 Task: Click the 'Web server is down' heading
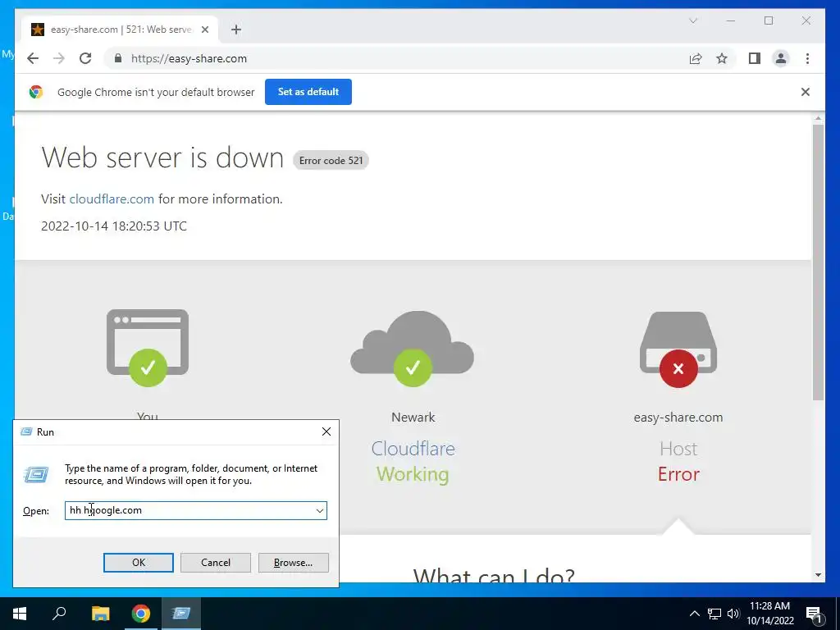162,157
